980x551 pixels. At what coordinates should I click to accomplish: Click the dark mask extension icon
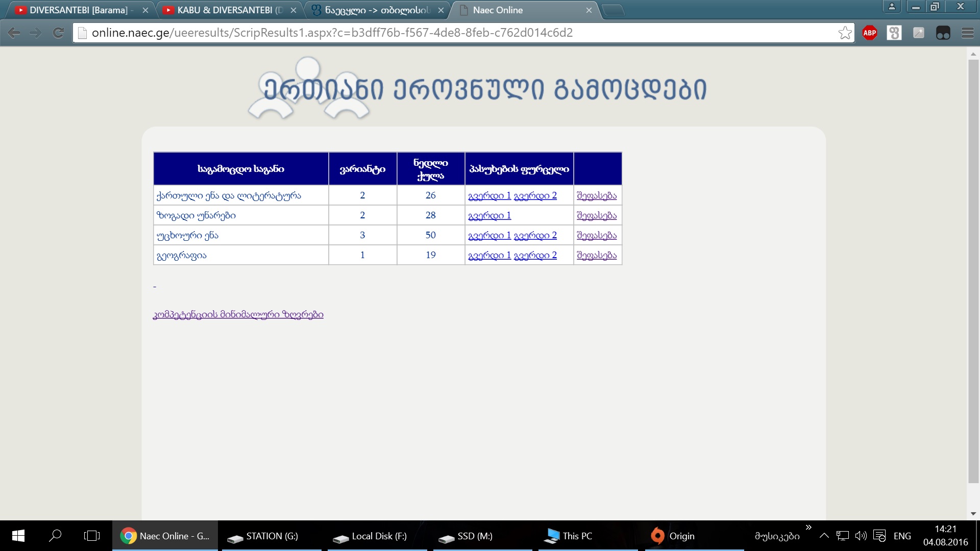(x=943, y=33)
